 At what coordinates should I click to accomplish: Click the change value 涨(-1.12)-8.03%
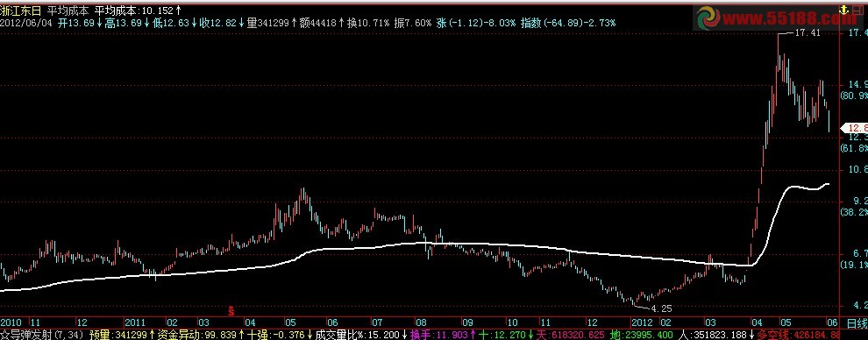point(476,23)
